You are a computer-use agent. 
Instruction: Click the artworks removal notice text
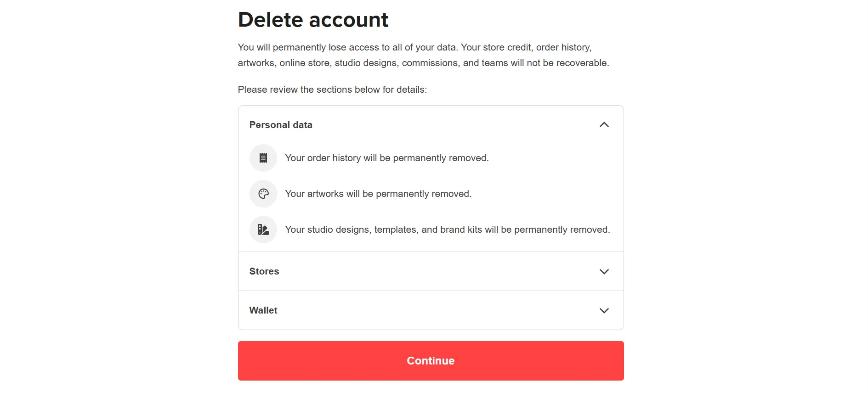[x=378, y=193]
